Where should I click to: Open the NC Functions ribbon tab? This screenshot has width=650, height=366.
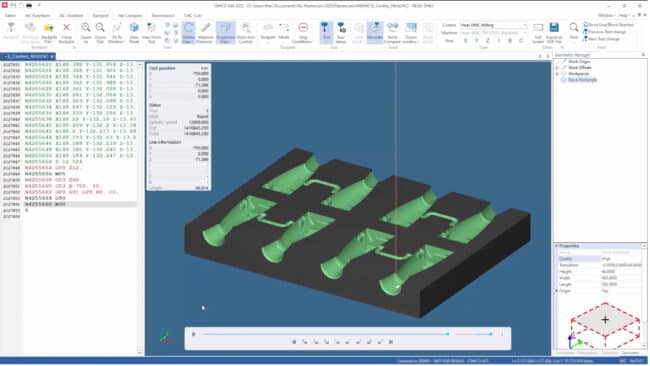click(37, 16)
